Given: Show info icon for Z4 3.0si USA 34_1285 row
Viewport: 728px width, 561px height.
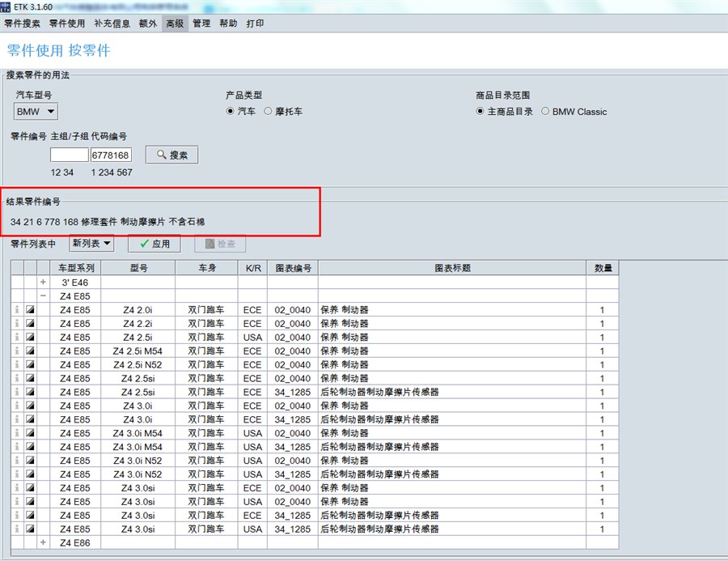Looking at the screenshot, I should tap(17, 529).
